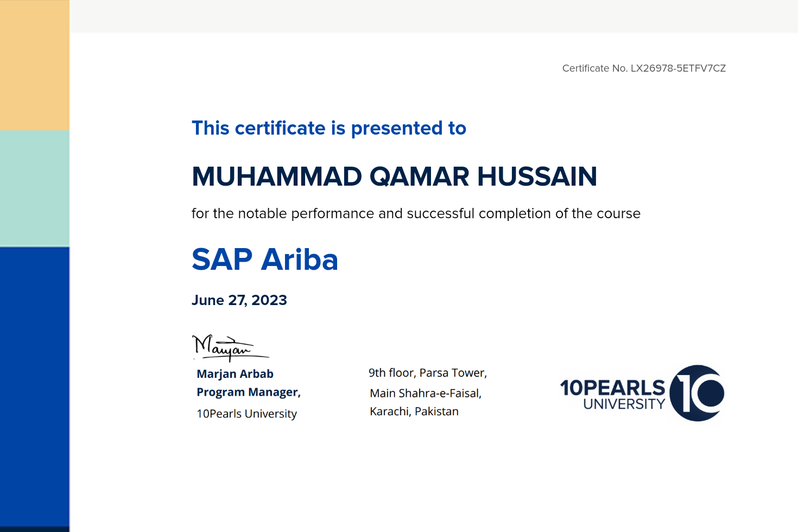Click the Karachi, Pakistan address line

point(414,411)
